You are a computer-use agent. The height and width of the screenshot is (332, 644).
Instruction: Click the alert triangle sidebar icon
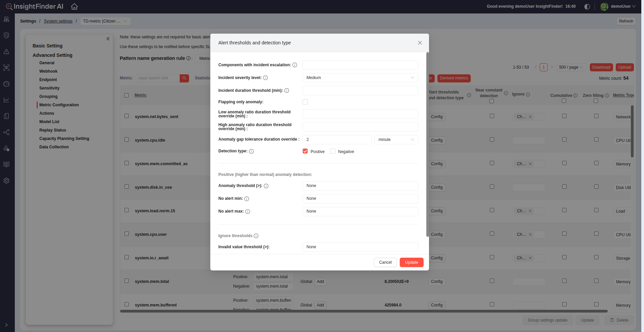click(x=6, y=51)
